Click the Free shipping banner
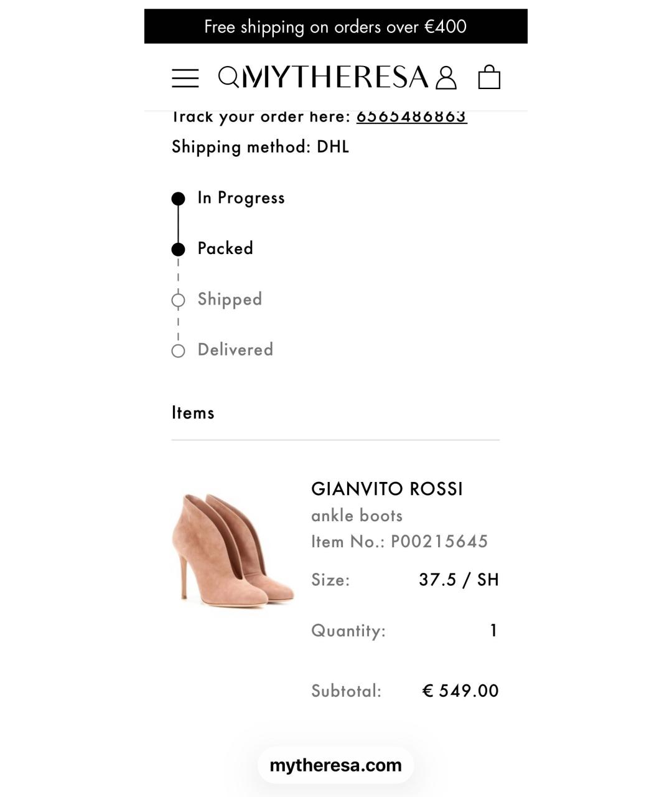This screenshot has width=672, height=797. pos(336,26)
